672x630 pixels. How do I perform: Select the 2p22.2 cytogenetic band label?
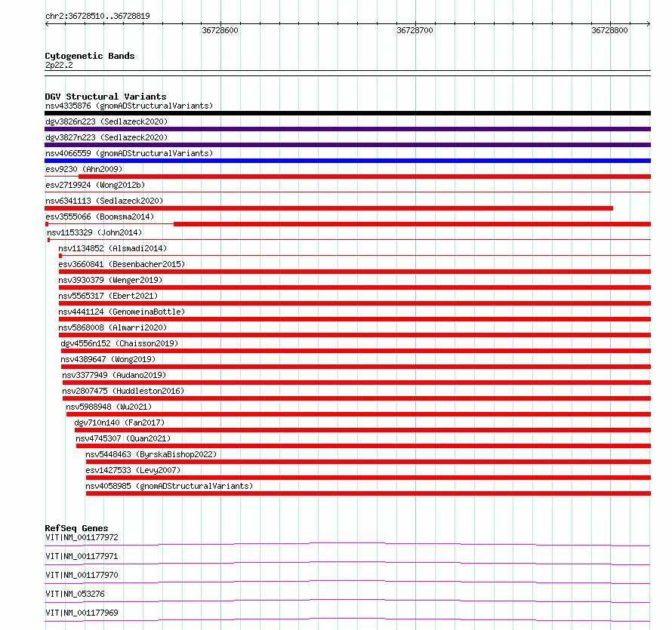pyautogui.click(x=59, y=65)
